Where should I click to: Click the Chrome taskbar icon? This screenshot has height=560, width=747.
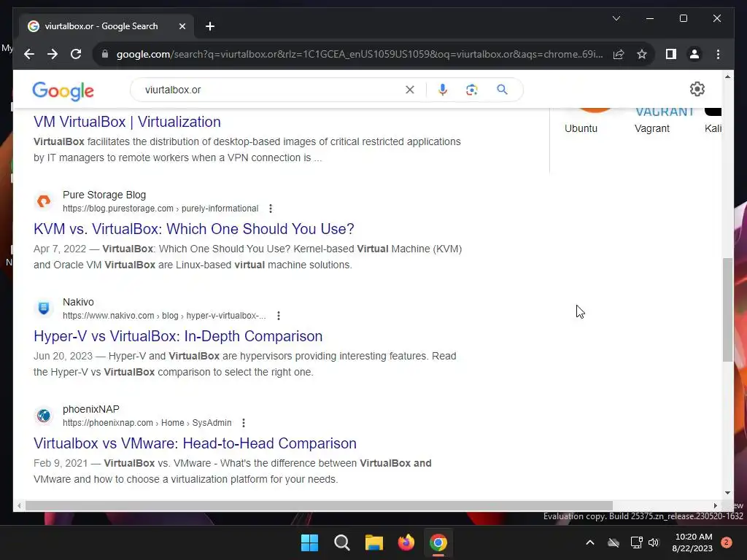438,542
